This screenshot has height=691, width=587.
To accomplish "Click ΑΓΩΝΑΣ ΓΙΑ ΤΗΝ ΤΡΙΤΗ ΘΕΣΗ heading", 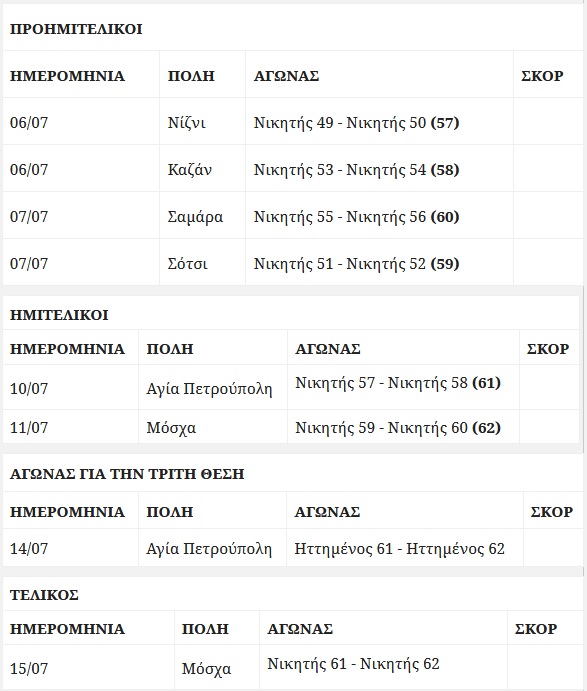I will point(127,474).
